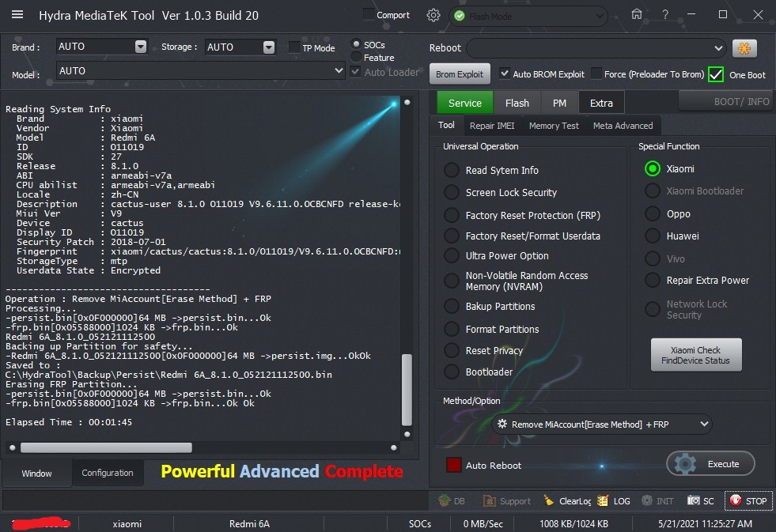Screen dimensions: 776x532
Task: Select Bakup Partitions option
Action: (x=452, y=306)
